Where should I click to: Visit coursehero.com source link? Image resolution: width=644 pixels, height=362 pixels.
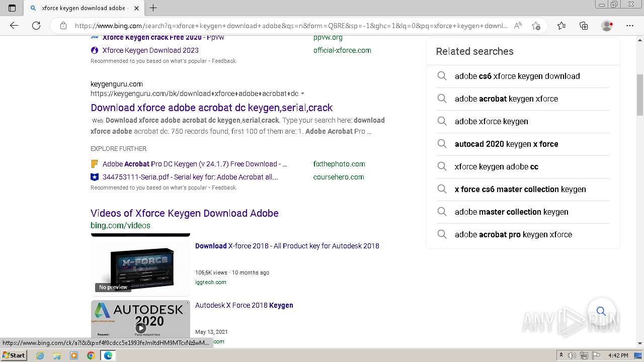click(339, 177)
